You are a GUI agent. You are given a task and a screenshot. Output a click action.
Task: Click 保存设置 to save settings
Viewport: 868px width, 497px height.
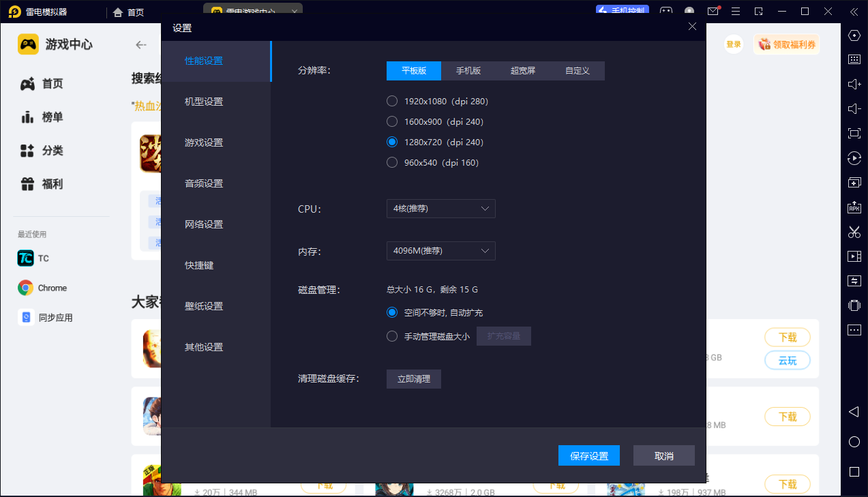click(x=588, y=455)
